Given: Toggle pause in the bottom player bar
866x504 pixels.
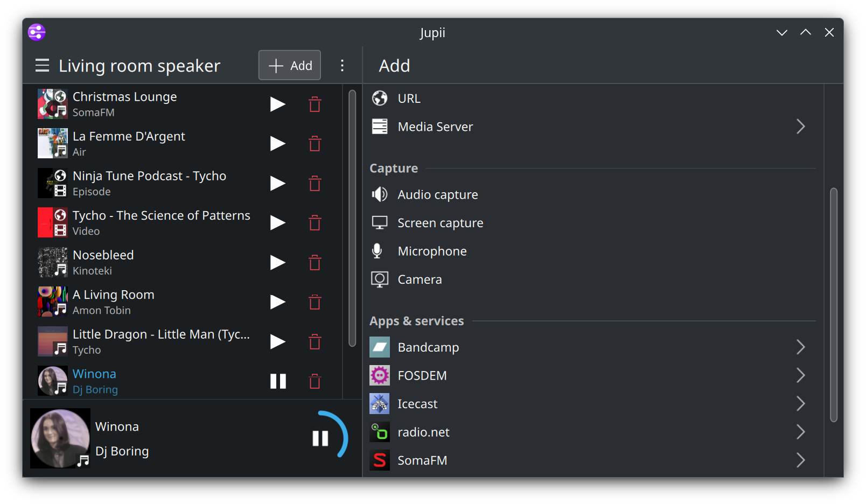Looking at the screenshot, I should click(320, 438).
